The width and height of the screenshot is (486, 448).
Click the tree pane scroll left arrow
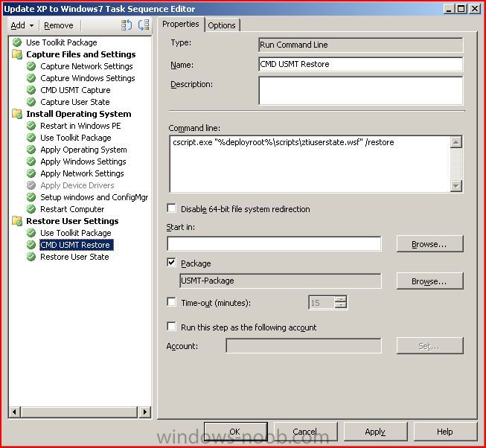click(14, 412)
